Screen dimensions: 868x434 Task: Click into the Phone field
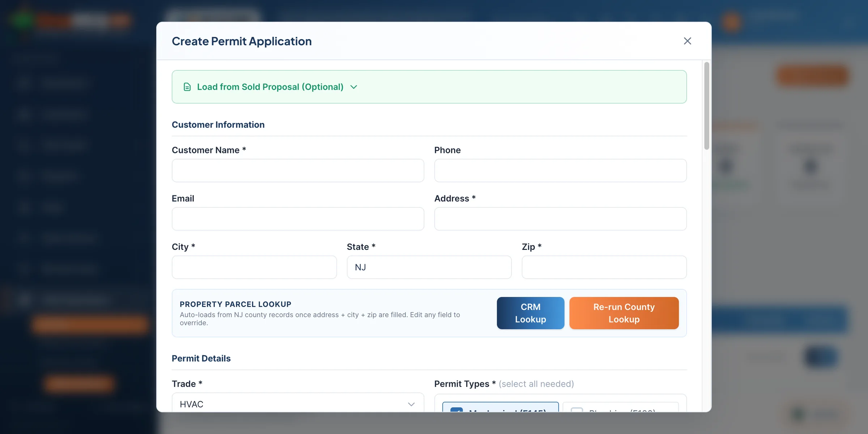(561, 170)
